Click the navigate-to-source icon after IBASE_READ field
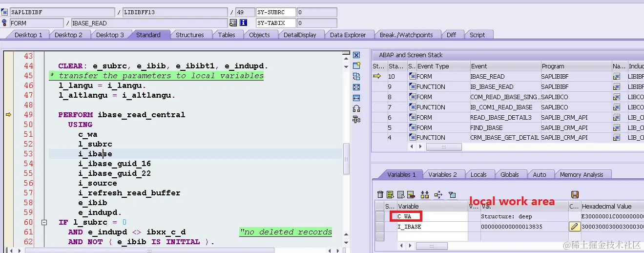 233,22
